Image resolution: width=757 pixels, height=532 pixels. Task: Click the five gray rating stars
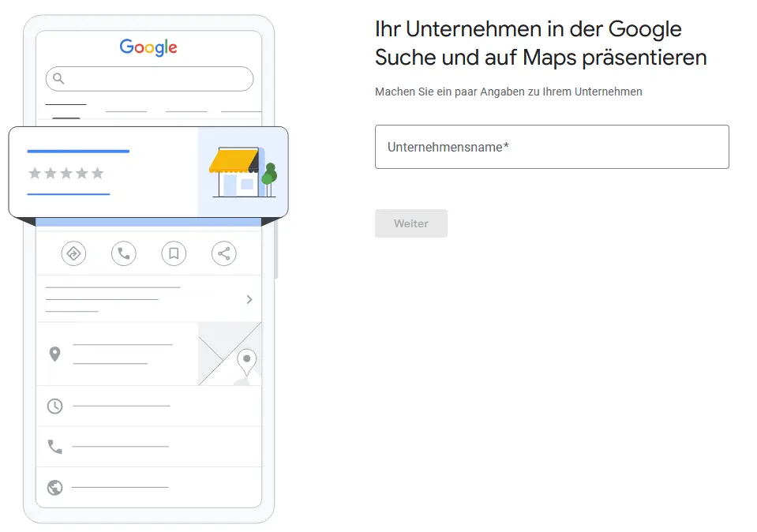coord(66,173)
